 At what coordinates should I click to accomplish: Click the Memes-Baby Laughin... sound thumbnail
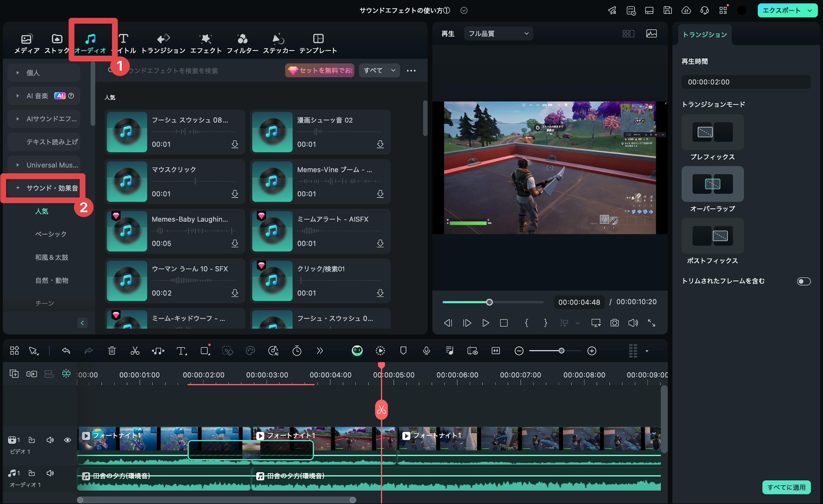point(127,231)
